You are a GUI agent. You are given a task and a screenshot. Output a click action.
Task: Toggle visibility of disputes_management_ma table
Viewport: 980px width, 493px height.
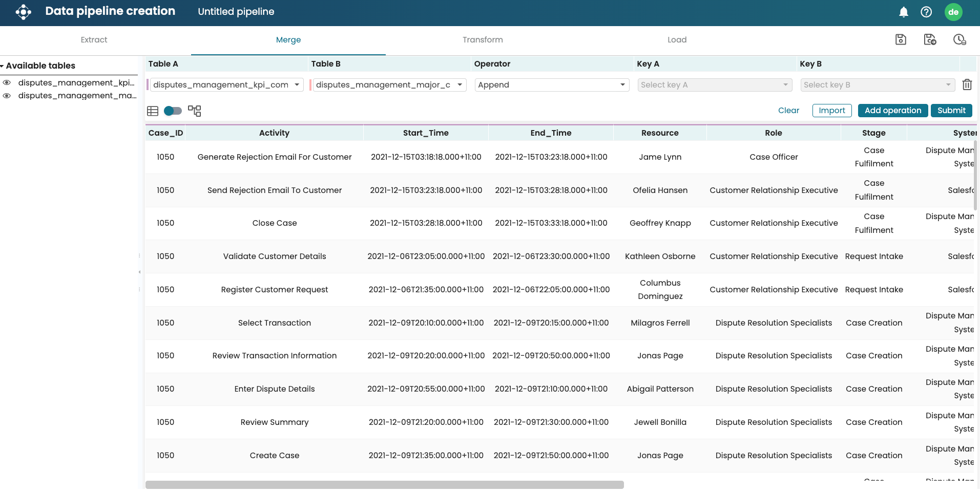[7, 96]
